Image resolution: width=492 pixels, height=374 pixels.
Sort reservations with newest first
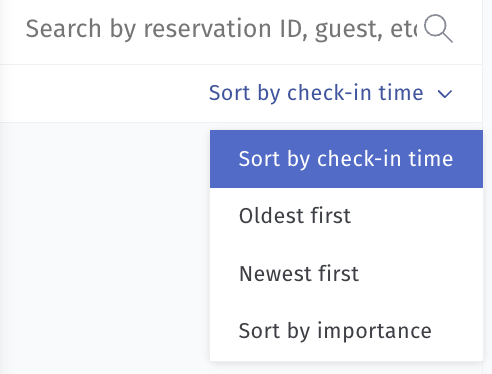(x=346, y=274)
